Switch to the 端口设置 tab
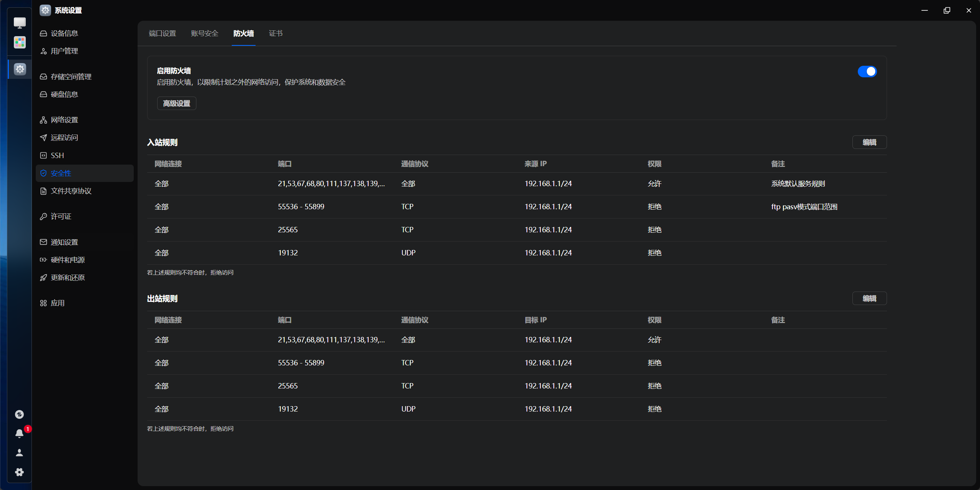This screenshot has height=490, width=980. pyautogui.click(x=162, y=33)
